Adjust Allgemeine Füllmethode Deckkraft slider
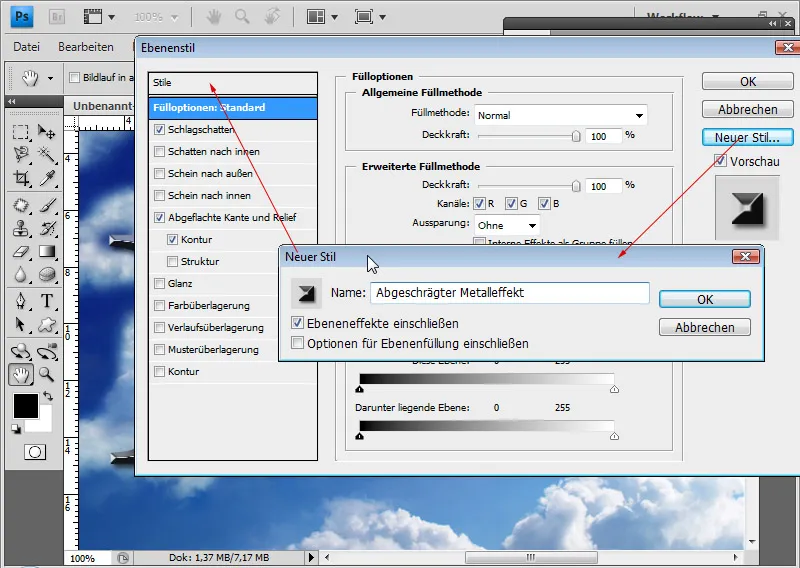The width and height of the screenshot is (800, 568). coord(576,136)
